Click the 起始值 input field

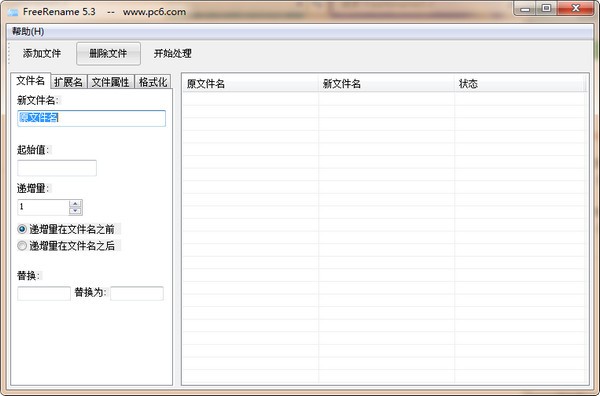pyautogui.click(x=57, y=168)
